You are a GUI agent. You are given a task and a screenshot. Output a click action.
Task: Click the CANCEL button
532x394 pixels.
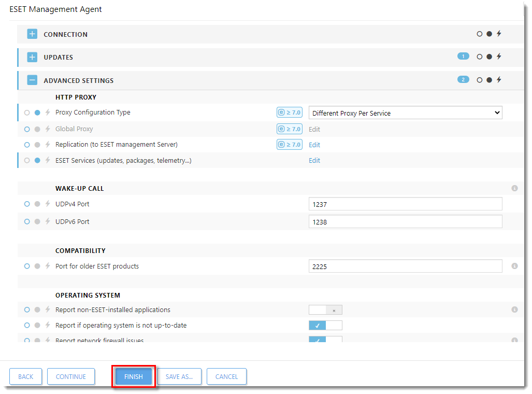click(227, 377)
